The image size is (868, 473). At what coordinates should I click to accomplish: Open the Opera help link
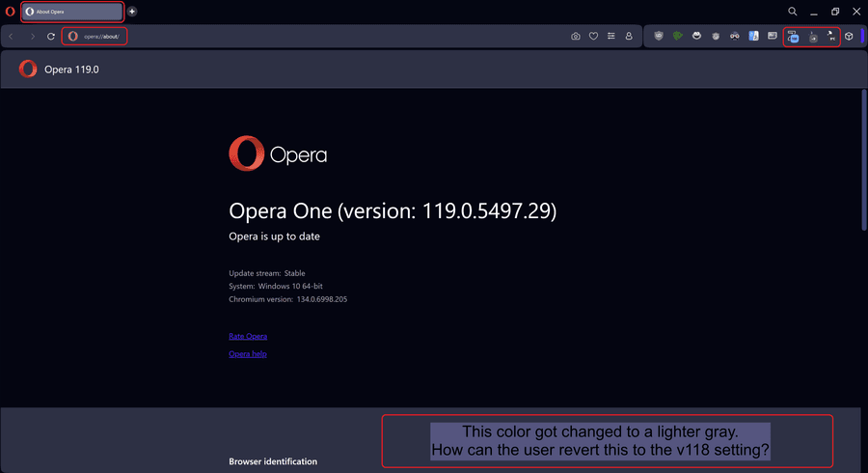[248, 354]
